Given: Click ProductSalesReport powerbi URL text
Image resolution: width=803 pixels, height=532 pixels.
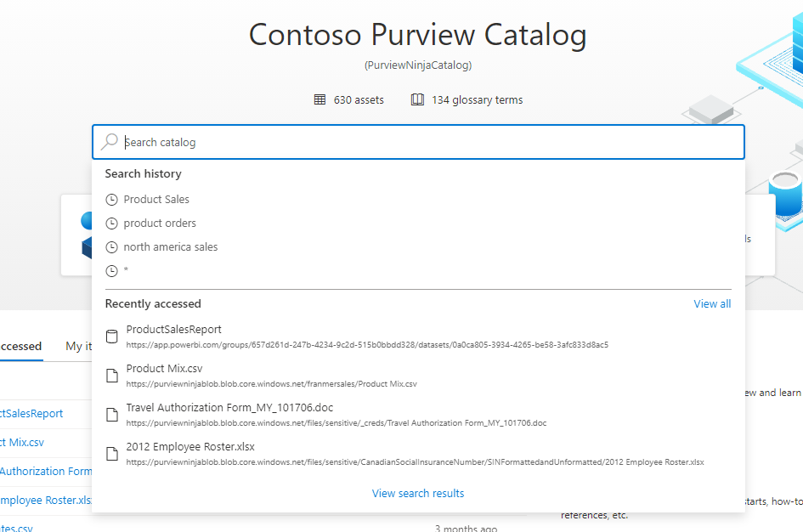Looking at the screenshot, I should coord(367,344).
